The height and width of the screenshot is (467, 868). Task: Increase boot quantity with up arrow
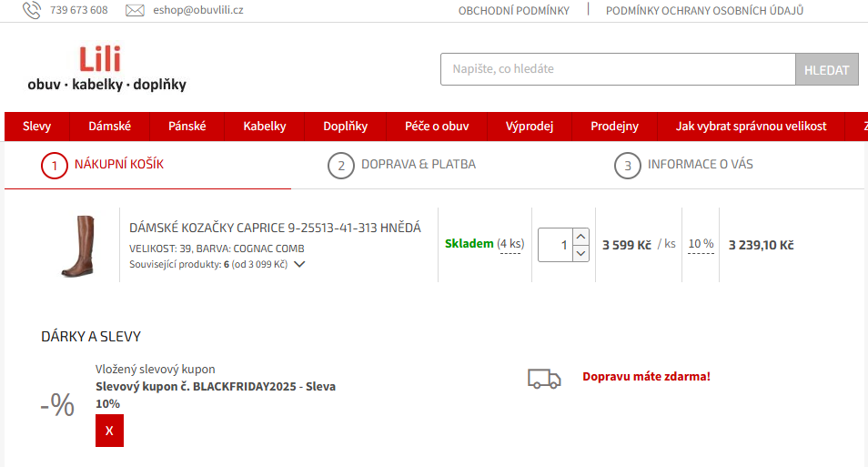(581, 236)
